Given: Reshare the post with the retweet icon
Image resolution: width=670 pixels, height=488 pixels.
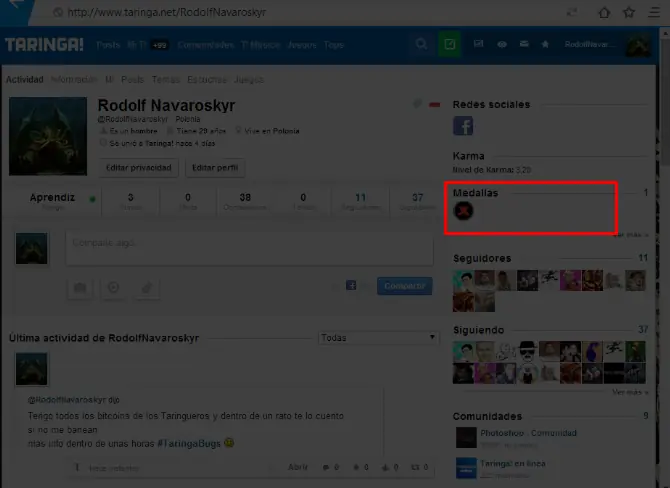Looking at the screenshot, I should pos(415,467).
